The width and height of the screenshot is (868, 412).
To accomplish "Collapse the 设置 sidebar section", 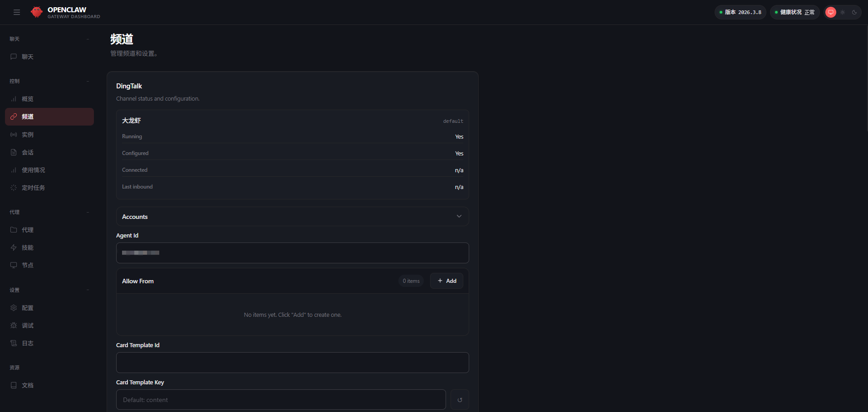I will [x=49, y=290].
